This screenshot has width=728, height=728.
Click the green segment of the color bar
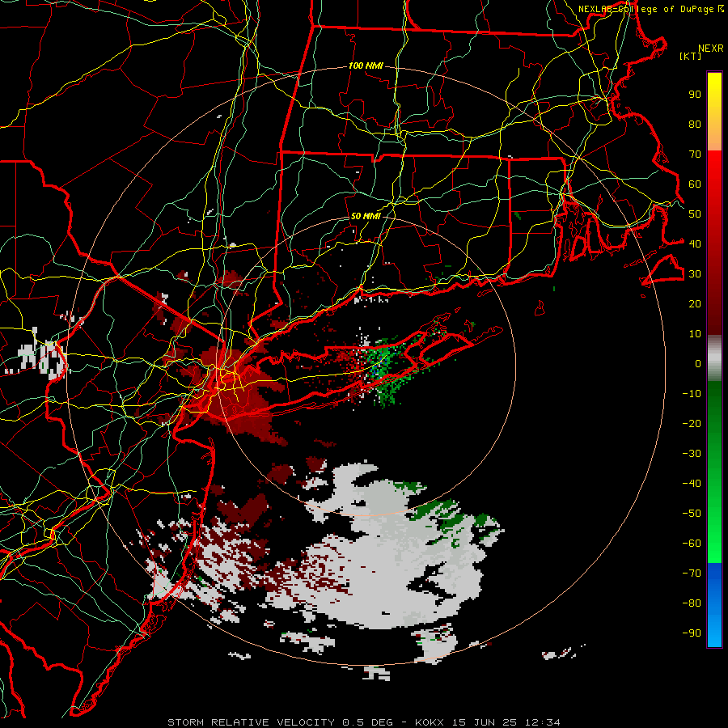[x=714, y=472]
